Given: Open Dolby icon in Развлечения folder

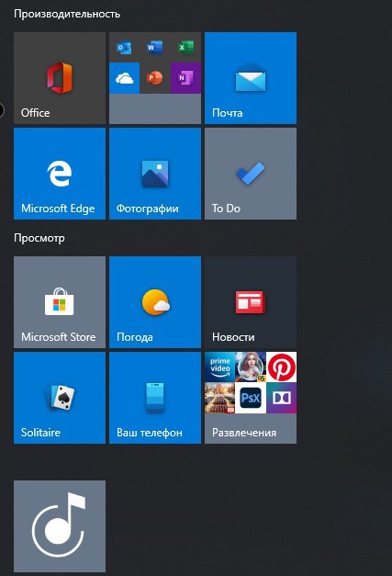Looking at the screenshot, I should coord(281,398).
